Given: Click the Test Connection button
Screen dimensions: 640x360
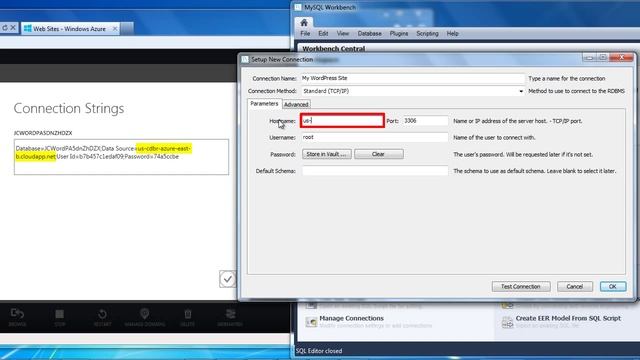Looking at the screenshot, I should coord(521,287).
